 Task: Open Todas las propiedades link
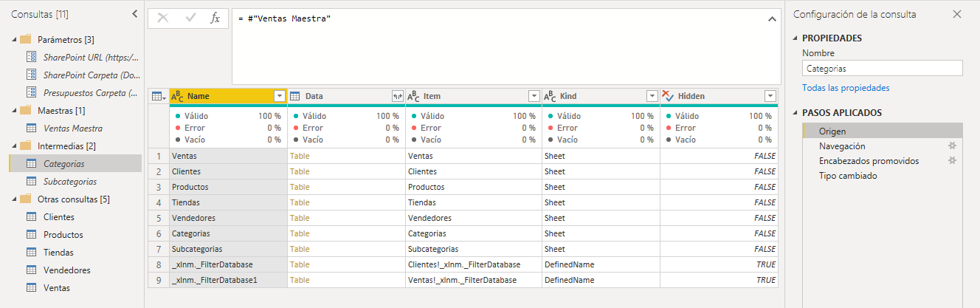tap(846, 88)
